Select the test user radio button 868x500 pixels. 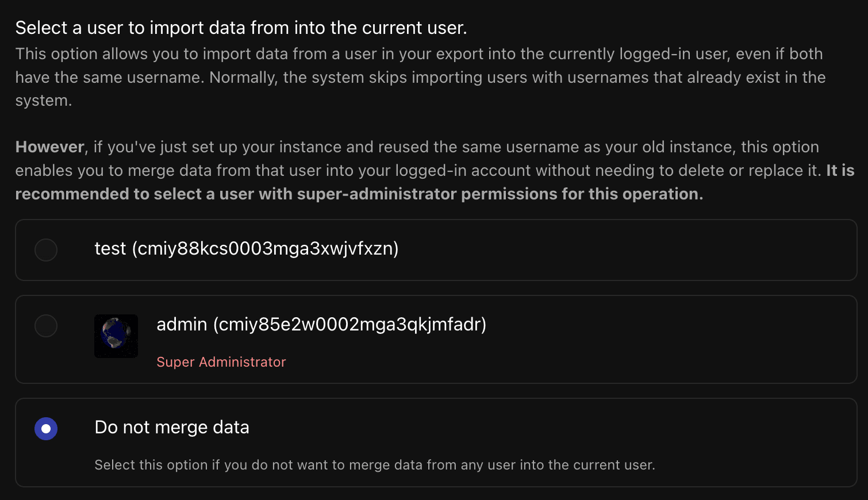point(46,250)
